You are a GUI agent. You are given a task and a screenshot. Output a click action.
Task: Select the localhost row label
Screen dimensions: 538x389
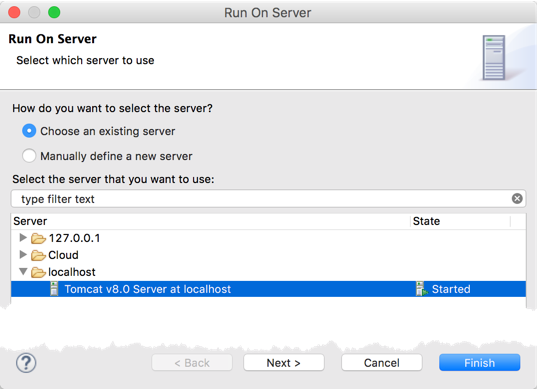click(x=72, y=272)
